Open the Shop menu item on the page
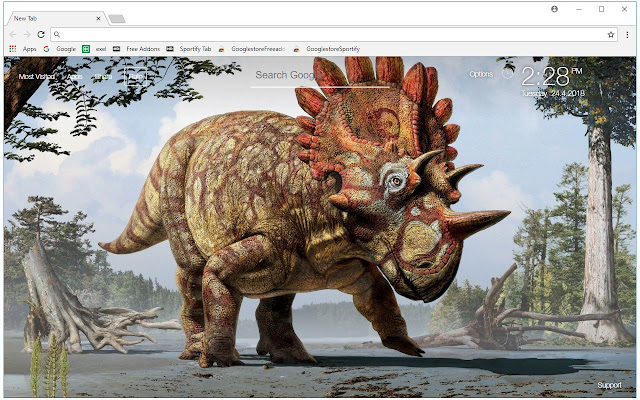 tap(103, 76)
